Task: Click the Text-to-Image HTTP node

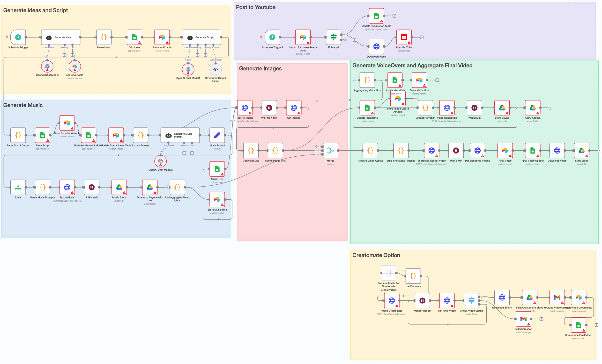Action: point(245,108)
